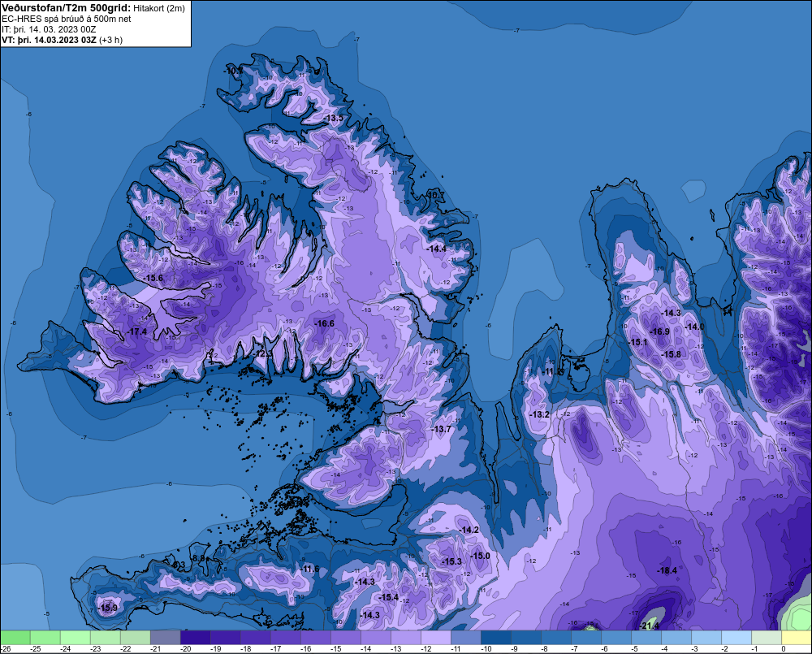This screenshot has height=654, width=812.
Task: Click the -8.8 temperature label
Action: coord(198,558)
